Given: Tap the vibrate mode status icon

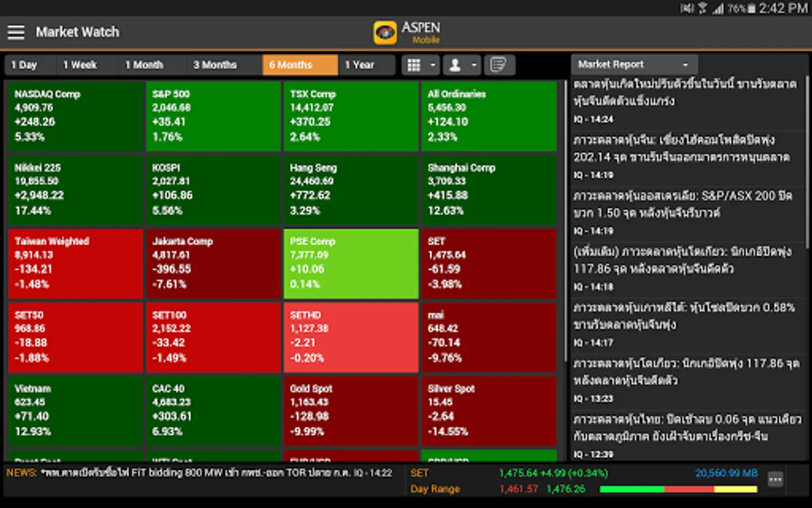Looking at the screenshot, I should pyautogui.click(x=687, y=8).
